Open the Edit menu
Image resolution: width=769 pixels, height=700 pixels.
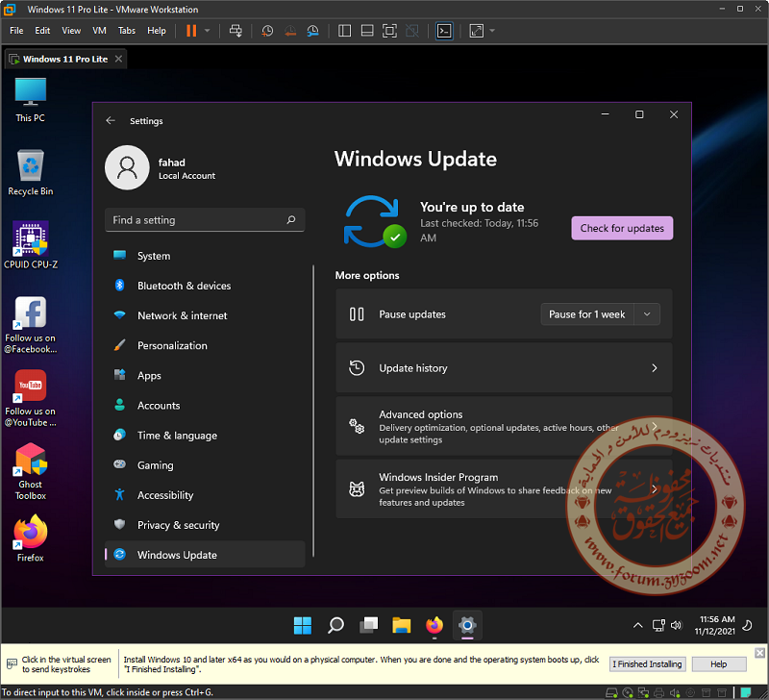[42, 31]
